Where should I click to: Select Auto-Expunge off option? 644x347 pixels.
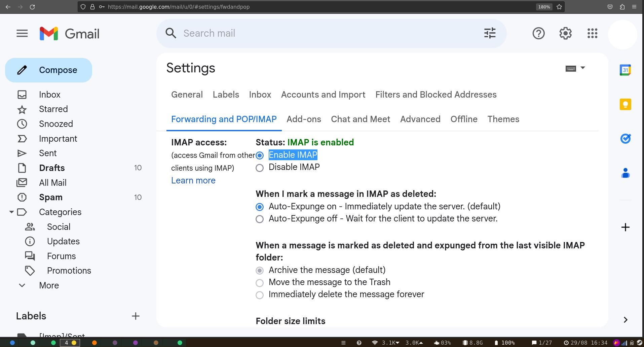tap(259, 219)
